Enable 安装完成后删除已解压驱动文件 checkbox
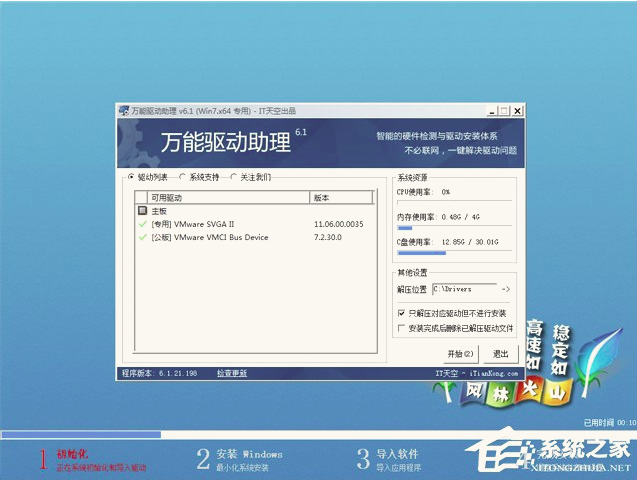This screenshot has height=480, width=637. (x=401, y=328)
